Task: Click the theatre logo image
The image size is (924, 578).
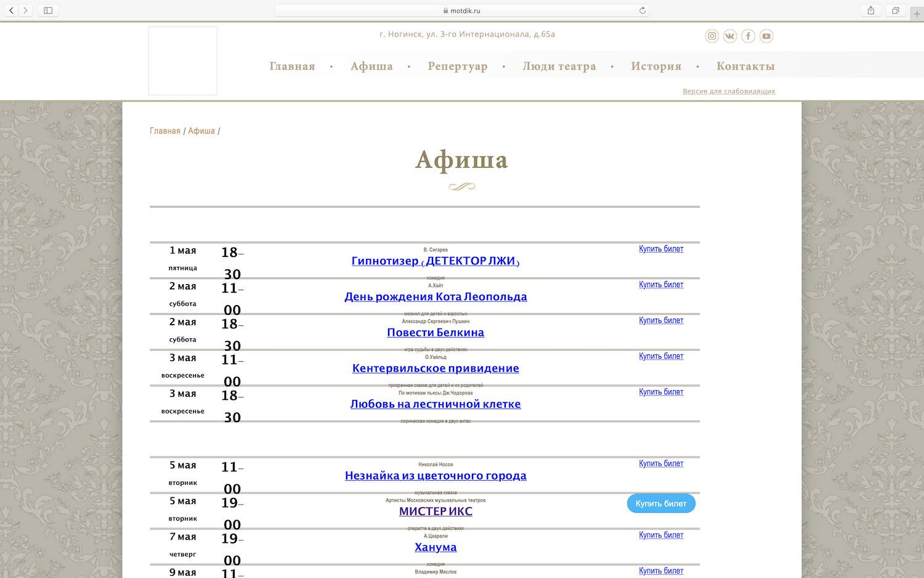Action: [183, 60]
